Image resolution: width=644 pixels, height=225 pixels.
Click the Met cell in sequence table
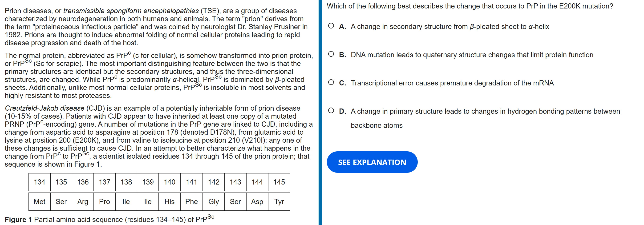(40, 201)
